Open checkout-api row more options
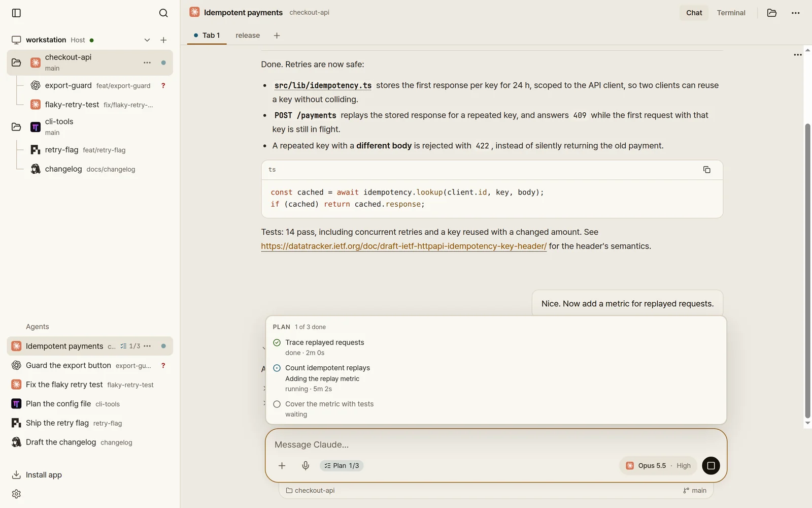The image size is (812, 508). click(147, 62)
